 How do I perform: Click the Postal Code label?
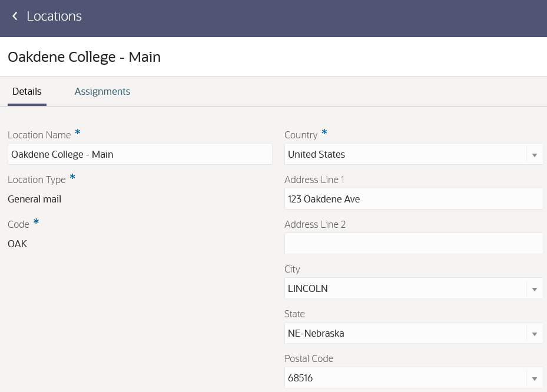pyautogui.click(x=309, y=358)
